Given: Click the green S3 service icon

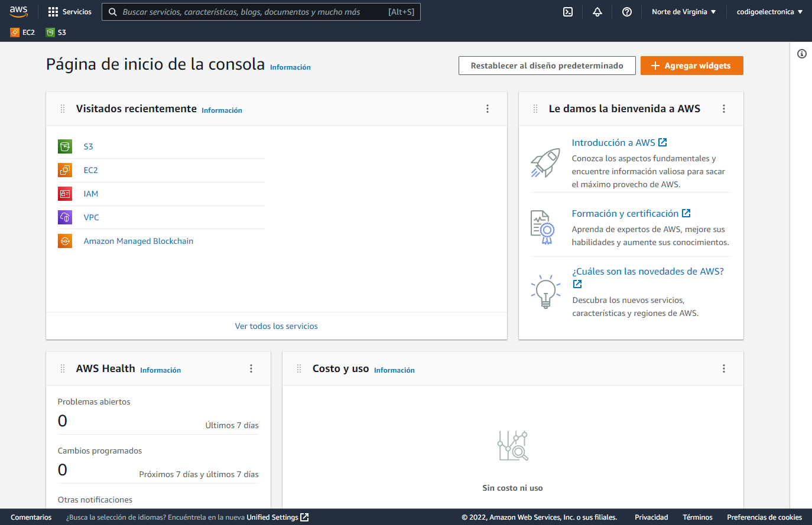Looking at the screenshot, I should tap(65, 146).
